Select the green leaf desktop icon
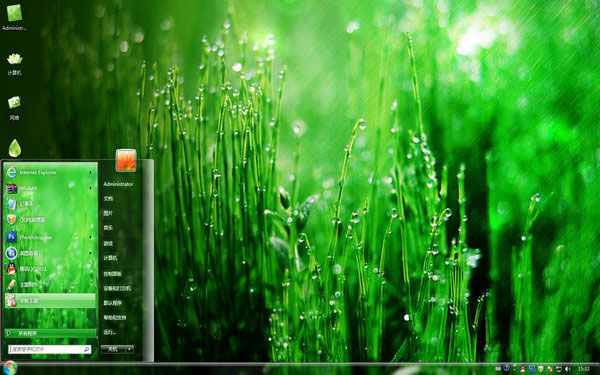Image resolution: width=600 pixels, height=375 pixels. coord(15,148)
